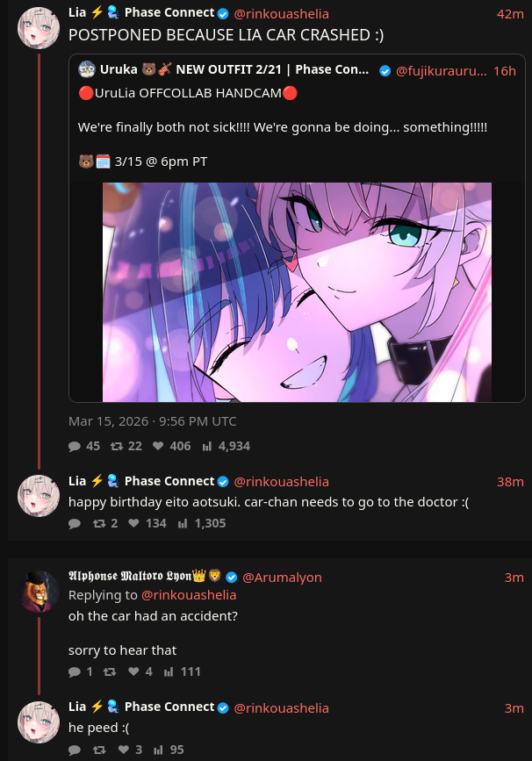Click Alphonse's lion avatar
532x761 pixels.
[39, 592]
